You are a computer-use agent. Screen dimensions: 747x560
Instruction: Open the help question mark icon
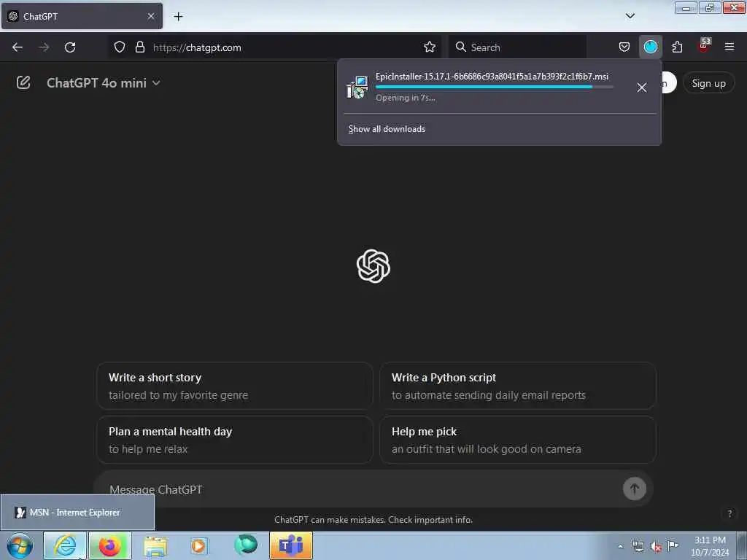coord(729,513)
